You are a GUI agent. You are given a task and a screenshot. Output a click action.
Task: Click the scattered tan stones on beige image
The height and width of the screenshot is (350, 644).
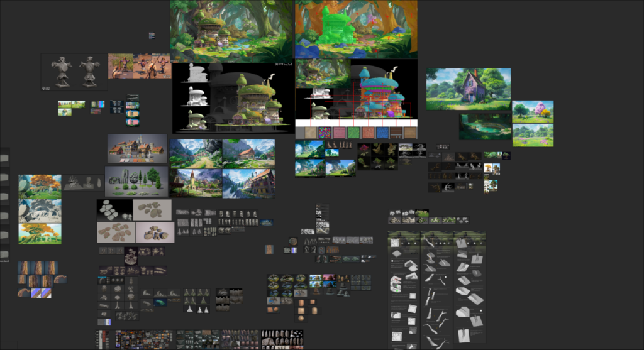[x=116, y=232]
